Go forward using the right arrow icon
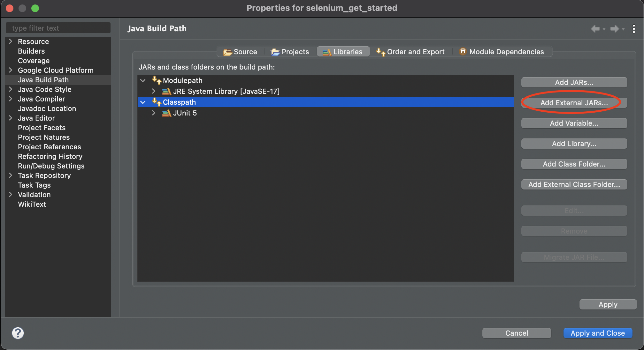The image size is (644, 350). point(615,29)
